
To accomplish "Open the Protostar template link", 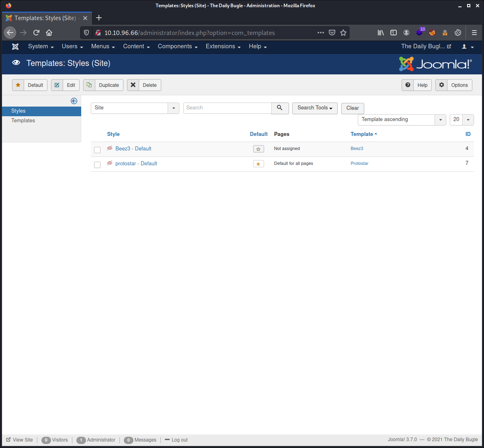I will pyautogui.click(x=359, y=164).
